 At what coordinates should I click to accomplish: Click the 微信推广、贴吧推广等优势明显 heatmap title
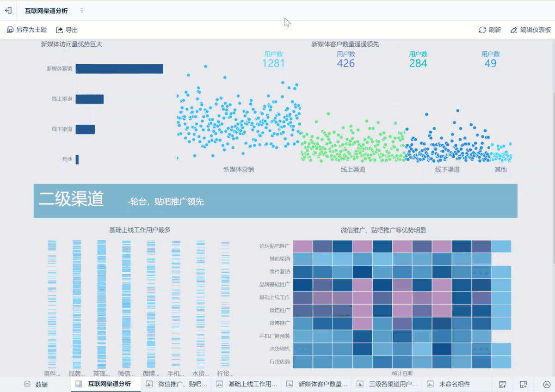pos(383,230)
